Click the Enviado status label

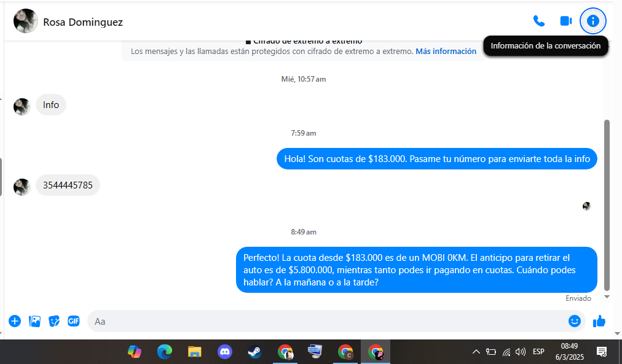coord(578,298)
